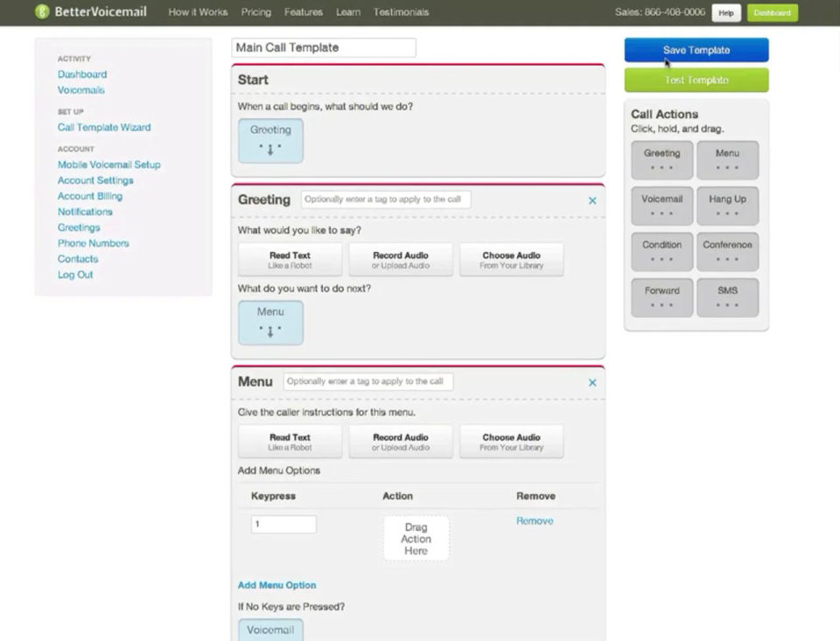Click the Keypress number input field

[283, 524]
